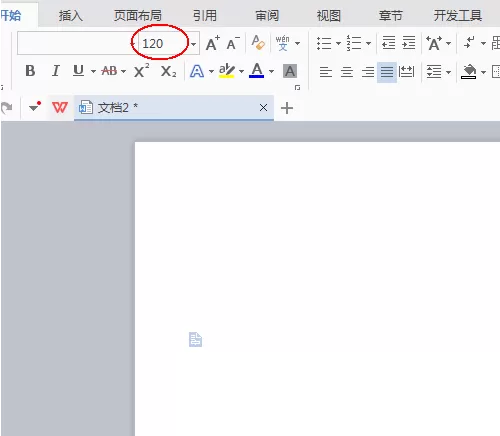Open the 开发工具 tab
Screen dimensions: 500x436
click(458, 15)
